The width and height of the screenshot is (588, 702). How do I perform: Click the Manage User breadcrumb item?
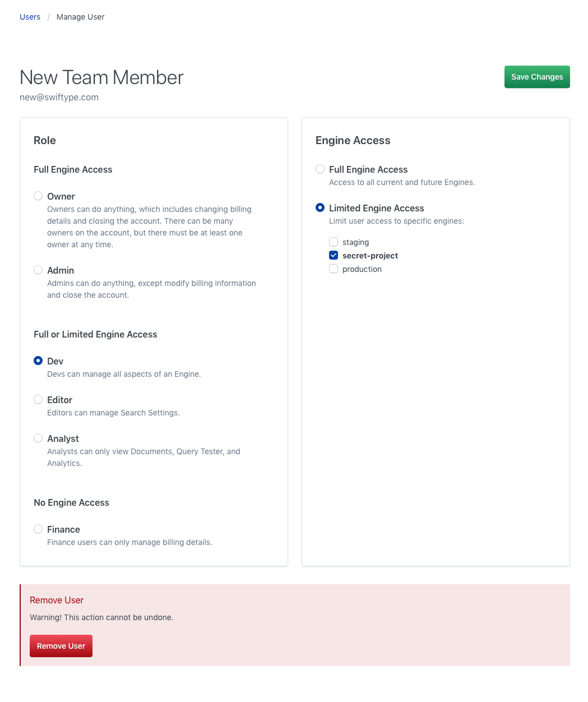(x=80, y=17)
